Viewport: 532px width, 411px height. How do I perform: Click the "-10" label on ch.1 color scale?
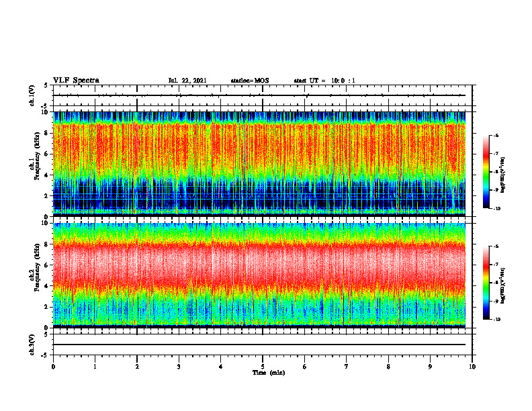point(496,208)
